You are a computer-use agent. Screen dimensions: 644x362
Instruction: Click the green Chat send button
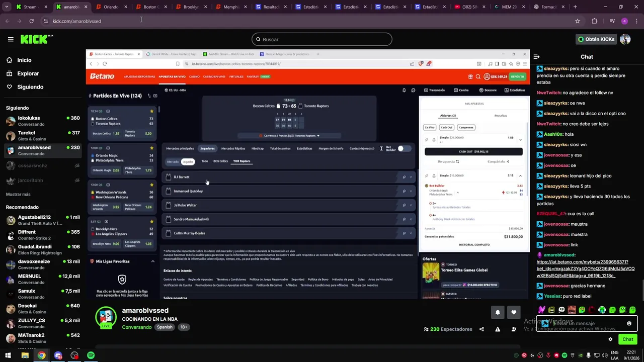tap(627, 339)
